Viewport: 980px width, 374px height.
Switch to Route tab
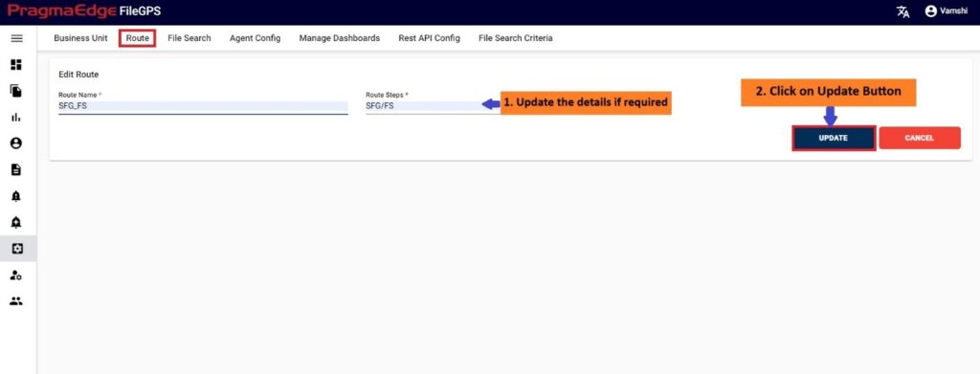click(138, 38)
